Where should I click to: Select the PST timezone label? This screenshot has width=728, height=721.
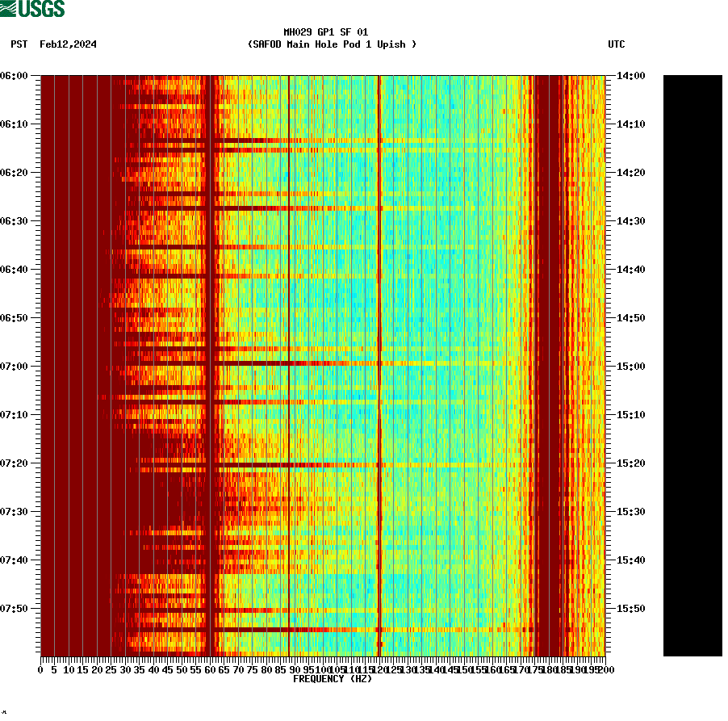[x=19, y=44]
